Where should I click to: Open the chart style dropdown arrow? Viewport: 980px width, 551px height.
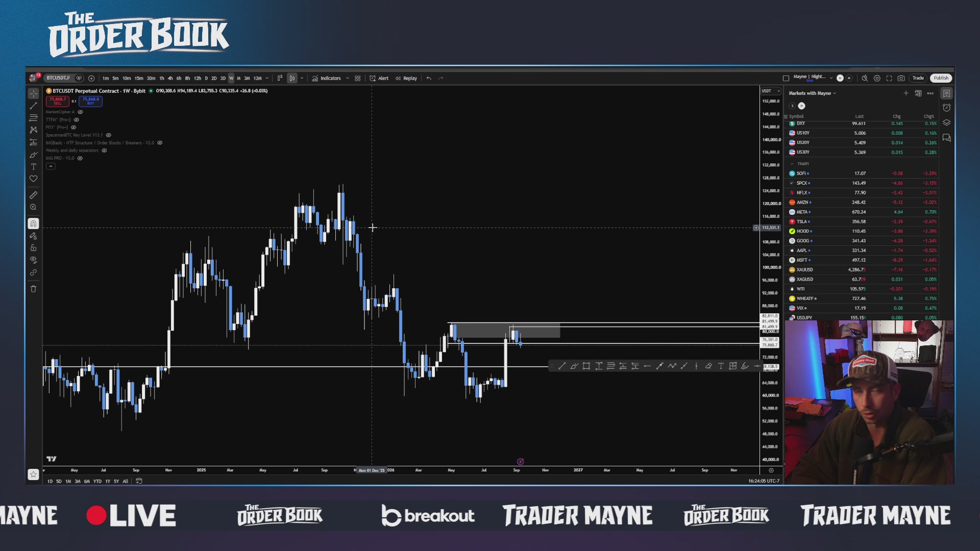tap(302, 78)
